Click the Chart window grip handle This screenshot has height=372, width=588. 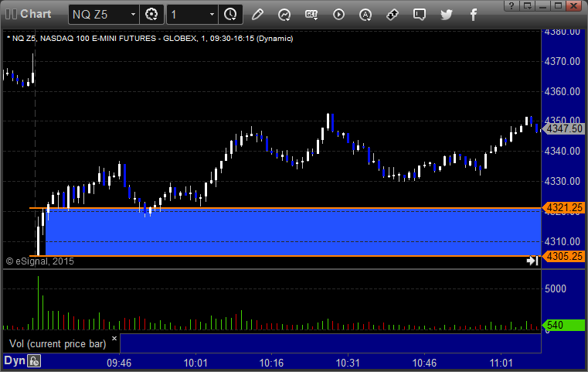[11, 14]
